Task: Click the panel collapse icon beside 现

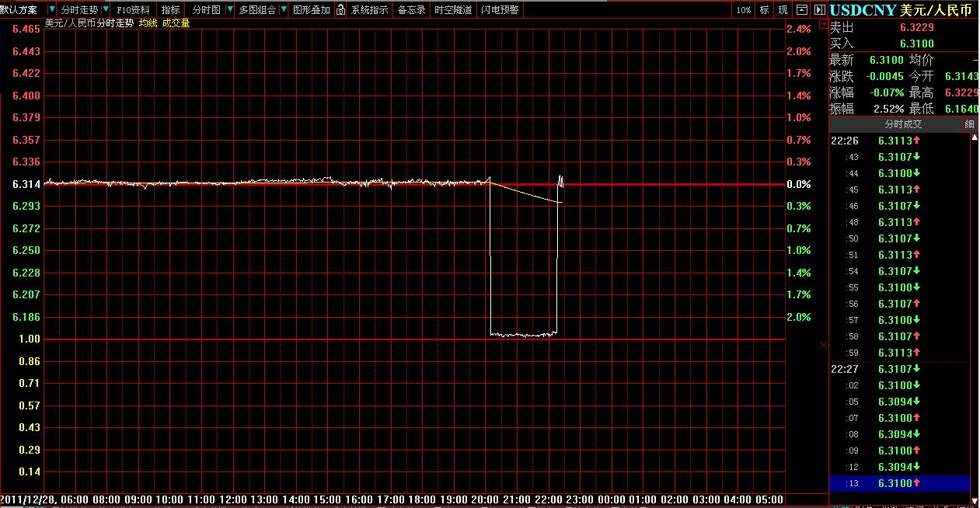Action: (803, 10)
